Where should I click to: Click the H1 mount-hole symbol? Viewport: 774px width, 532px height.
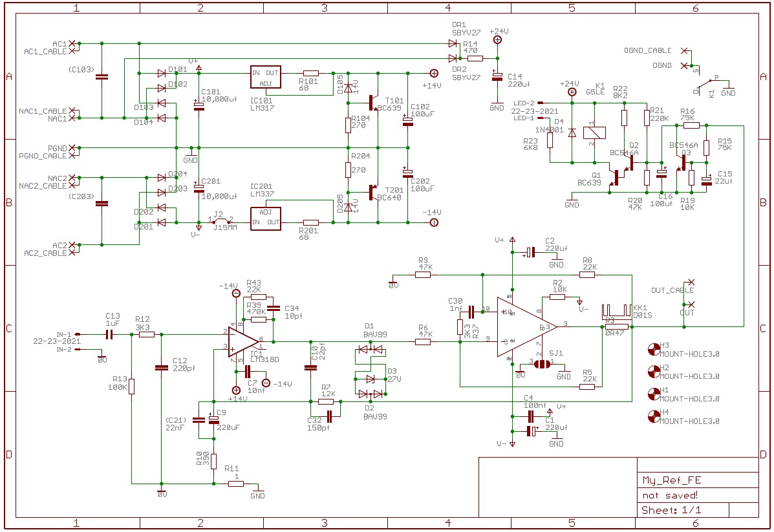pyautogui.click(x=654, y=394)
